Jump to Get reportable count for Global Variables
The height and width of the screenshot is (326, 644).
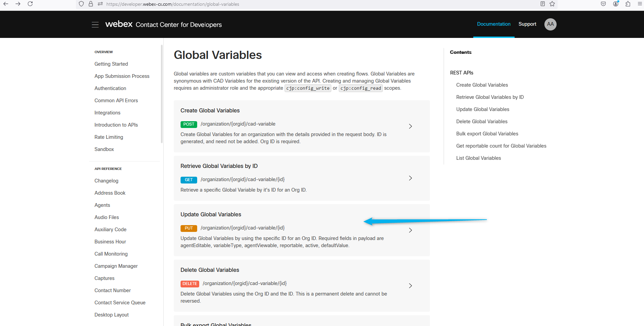pos(501,146)
